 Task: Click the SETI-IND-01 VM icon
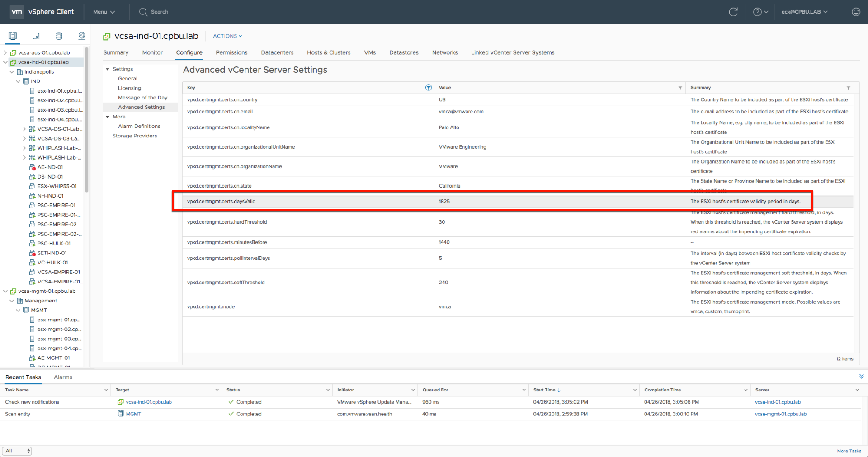(x=33, y=253)
